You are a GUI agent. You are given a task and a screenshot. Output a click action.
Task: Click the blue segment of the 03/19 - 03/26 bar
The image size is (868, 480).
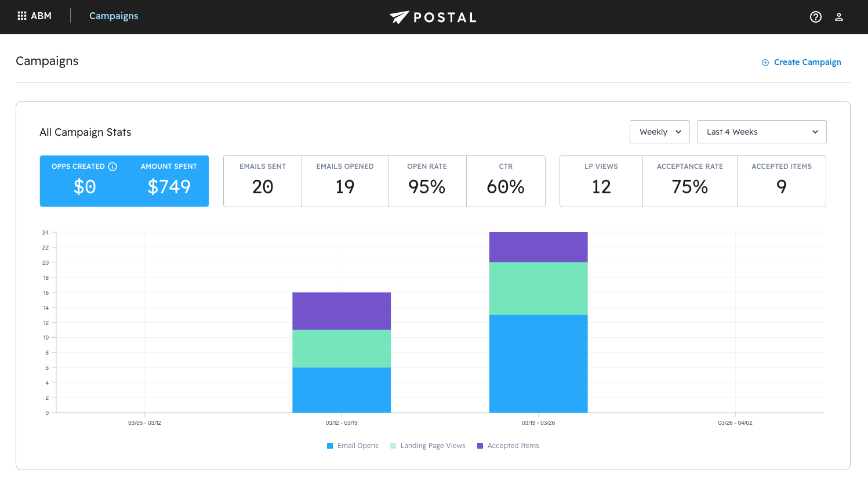538,363
